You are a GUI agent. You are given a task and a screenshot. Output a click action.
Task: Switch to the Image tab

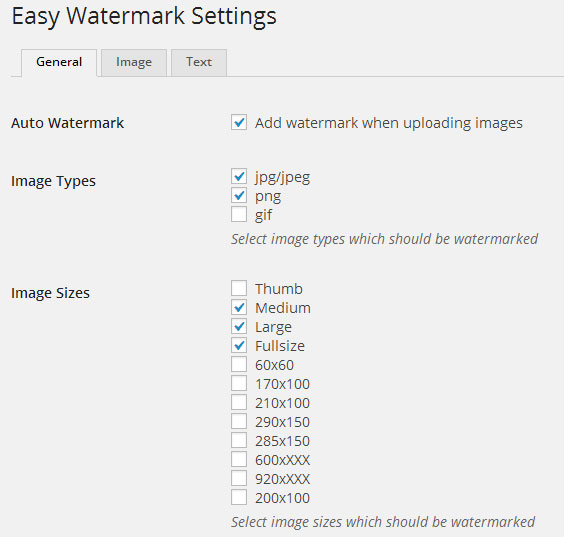click(134, 63)
